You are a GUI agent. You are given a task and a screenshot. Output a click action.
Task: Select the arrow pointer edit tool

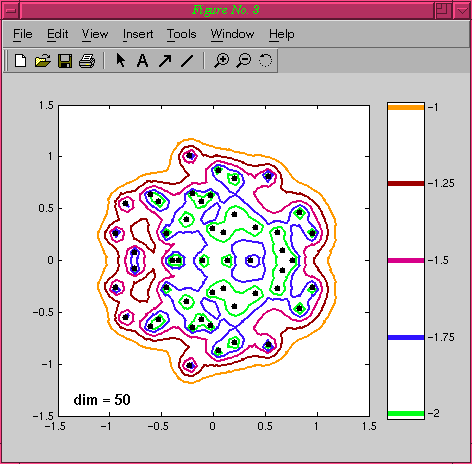tap(121, 60)
